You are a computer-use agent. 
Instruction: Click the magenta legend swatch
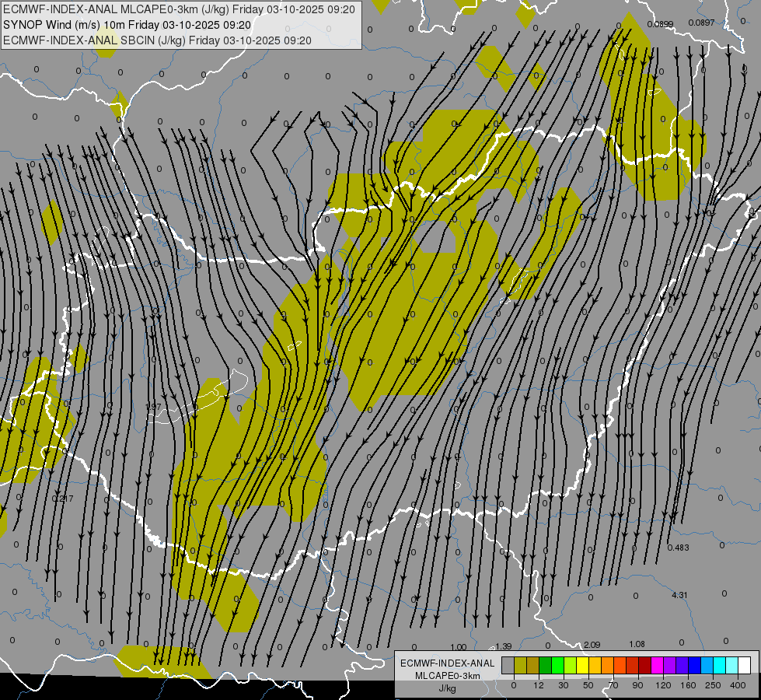click(x=658, y=665)
